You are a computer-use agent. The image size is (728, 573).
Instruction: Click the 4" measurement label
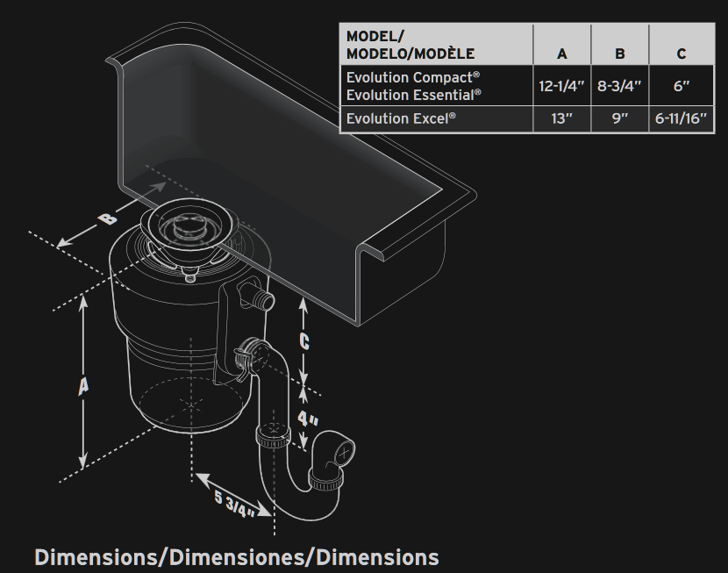click(308, 419)
